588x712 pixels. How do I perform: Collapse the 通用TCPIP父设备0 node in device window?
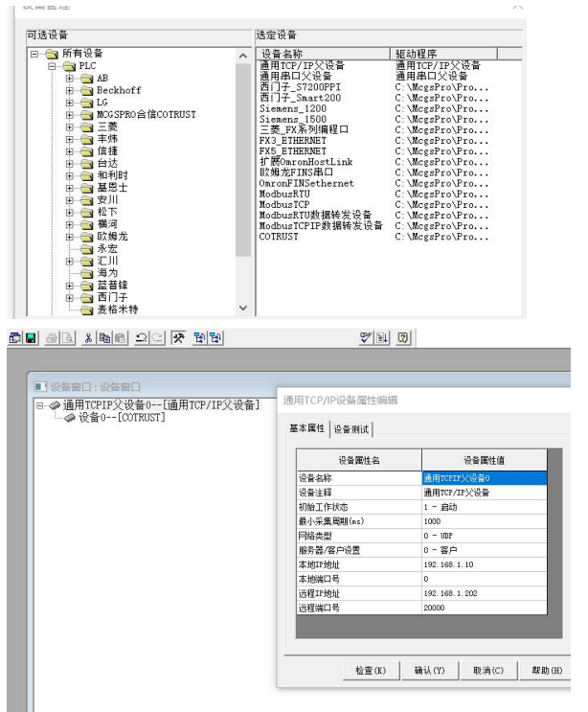click(40, 405)
